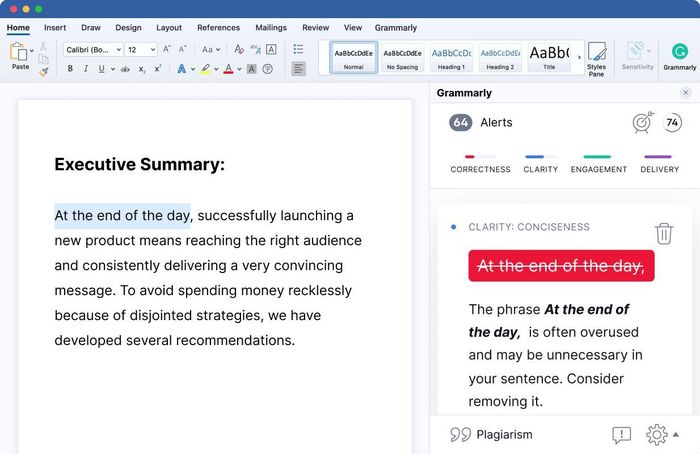This screenshot has height=454, width=700.
Task: Expand the Text Effects dropdown arrow
Action: coord(193,69)
